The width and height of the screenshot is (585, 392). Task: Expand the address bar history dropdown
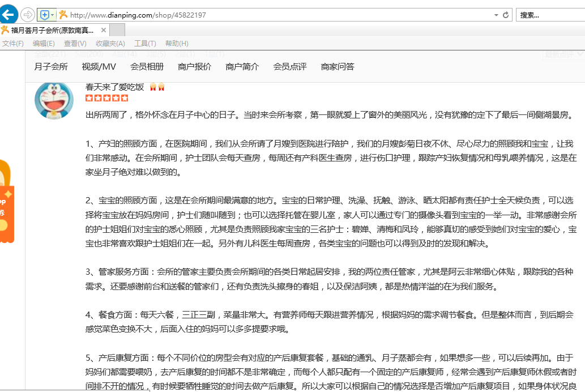(x=496, y=15)
